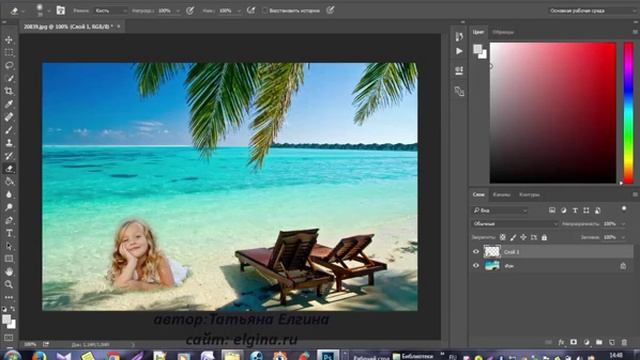Screen dimensions: 640x360
Task: Select the Magic Wand tool
Action: tap(9, 78)
